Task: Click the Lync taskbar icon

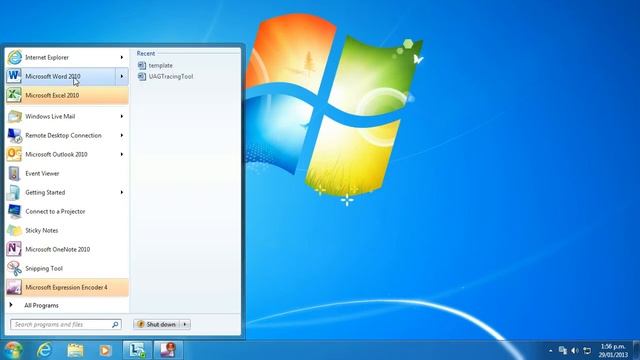Action: point(137,350)
